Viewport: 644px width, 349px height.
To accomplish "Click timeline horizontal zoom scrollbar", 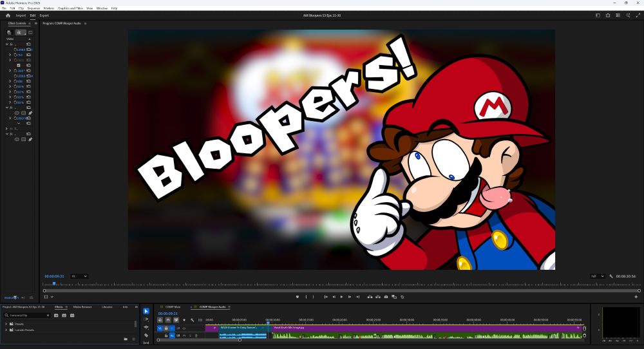I will 199,340.
